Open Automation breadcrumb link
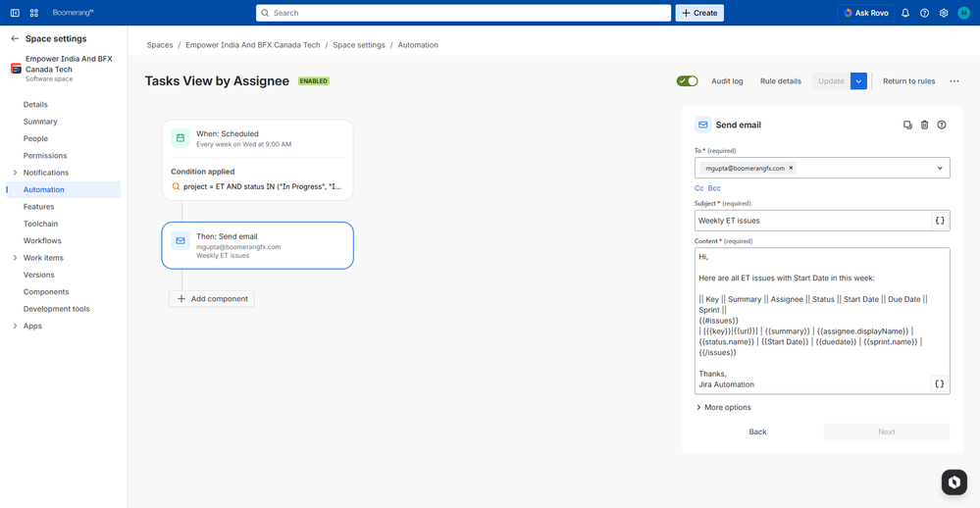Image resolution: width=980 pixels, height=508 pixels. pyautogui.click(x=418, y=45)
